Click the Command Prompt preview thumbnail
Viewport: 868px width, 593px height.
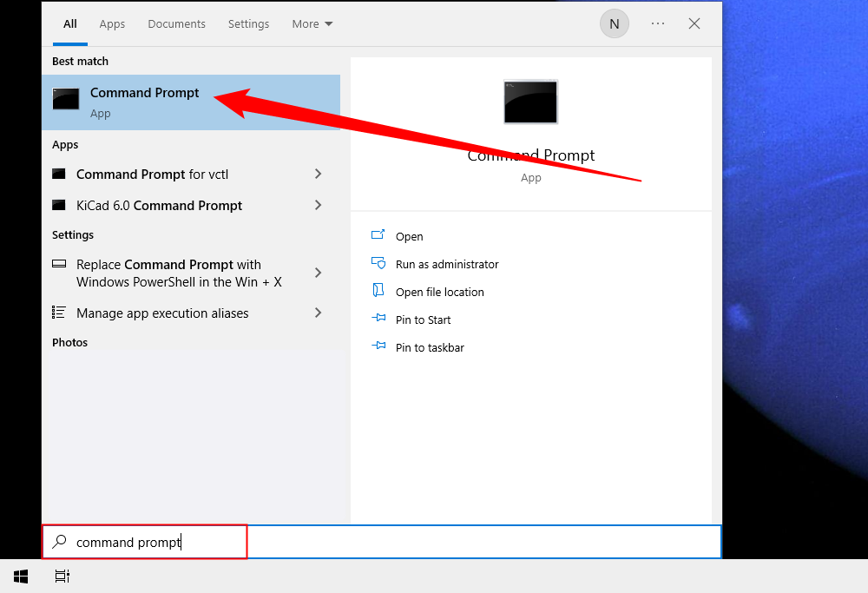pos(530,102)
